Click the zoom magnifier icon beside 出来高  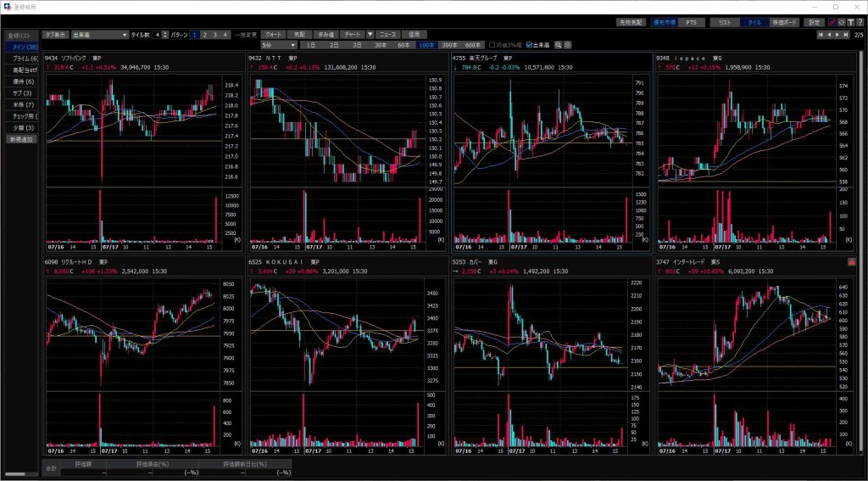[559, 44]
